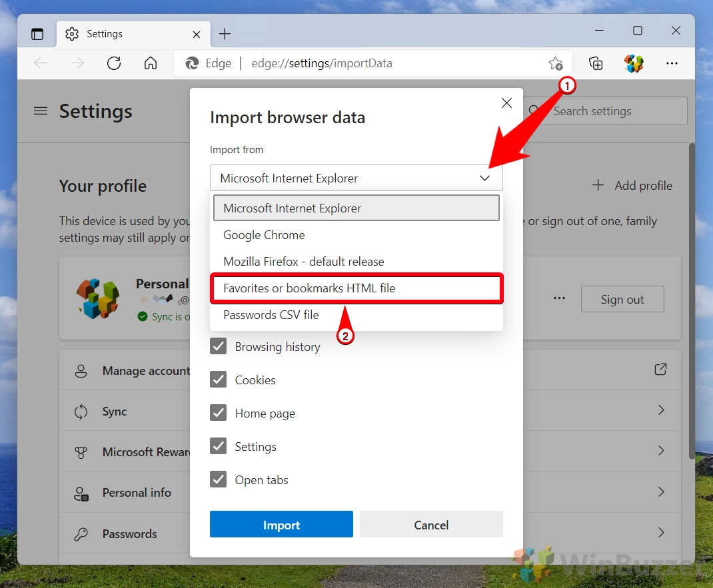Open profile more options ellipsis
The width and height of the screenshot is (713, 588).
(x=559, y=298)
